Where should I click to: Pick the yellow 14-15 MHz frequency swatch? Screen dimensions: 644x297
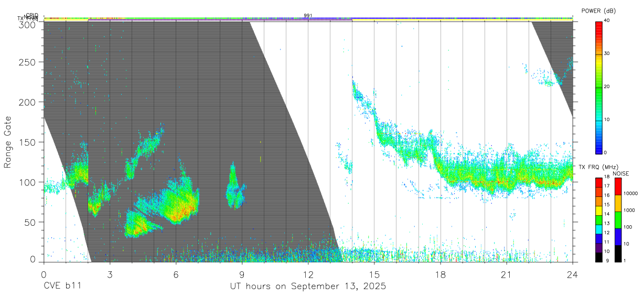click(x=599, y=210)
